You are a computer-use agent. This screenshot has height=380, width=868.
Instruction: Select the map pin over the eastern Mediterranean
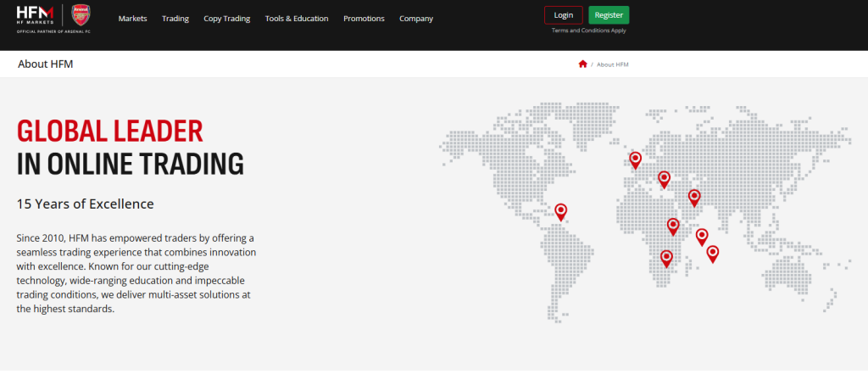tap(664, 179)
